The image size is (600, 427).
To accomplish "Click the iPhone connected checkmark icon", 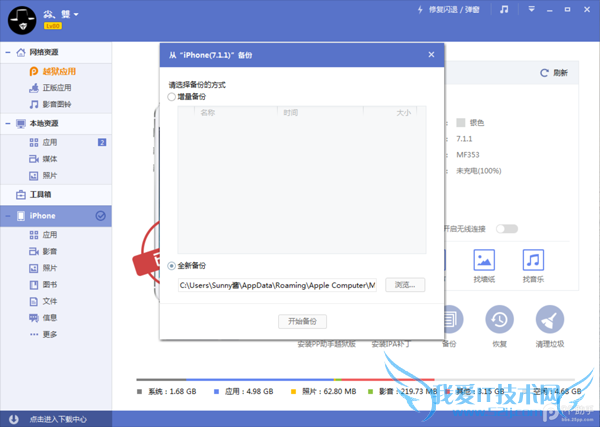I will (100, 216).
